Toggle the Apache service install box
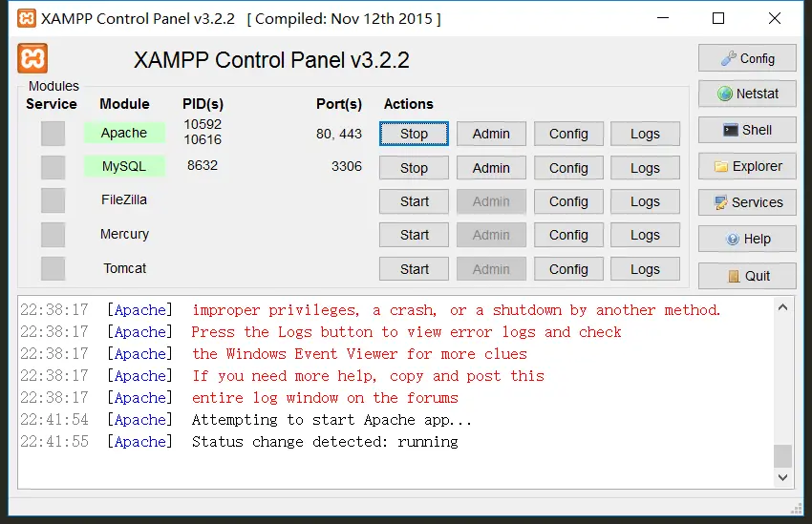Viewport: 812px width, 524px height. [53, 134]
